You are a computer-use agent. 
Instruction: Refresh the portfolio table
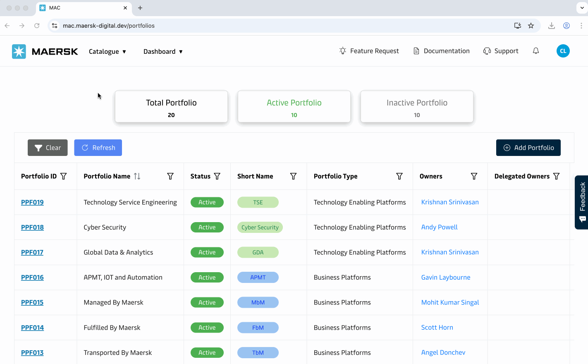click(98, 148)
